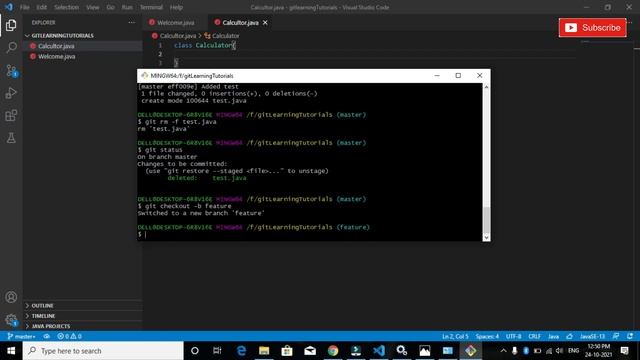The width and height of the screenshot is (640, 360).
Task: Click the Git Bash window title icon
Action: point(144,76)
